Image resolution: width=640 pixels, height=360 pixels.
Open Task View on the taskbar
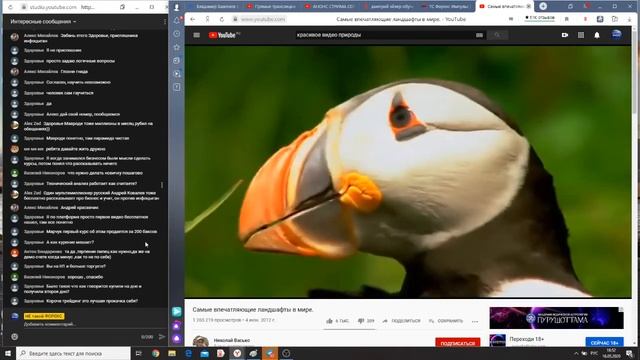click(138, 353)
